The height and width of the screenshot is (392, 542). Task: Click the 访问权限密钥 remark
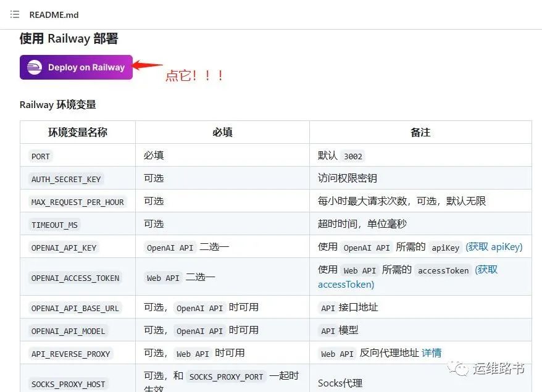[x=348, y=178]
